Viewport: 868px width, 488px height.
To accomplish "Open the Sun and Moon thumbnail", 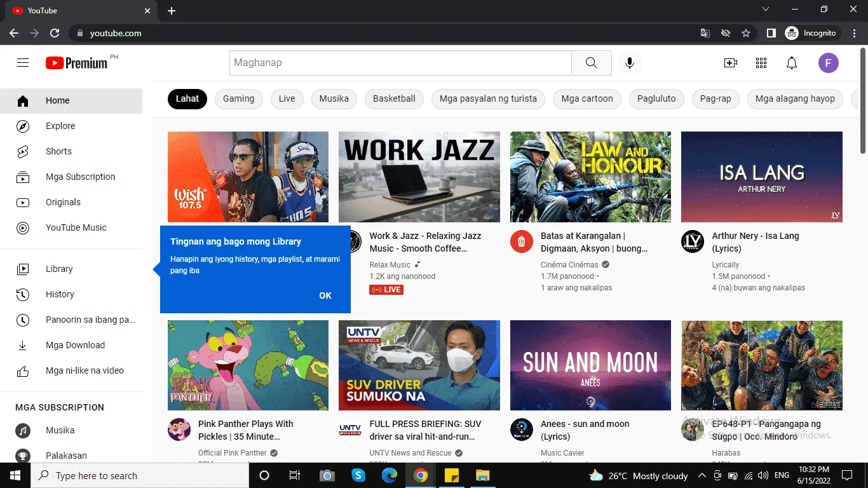I will pyautogui.click(x=590, y=365).
